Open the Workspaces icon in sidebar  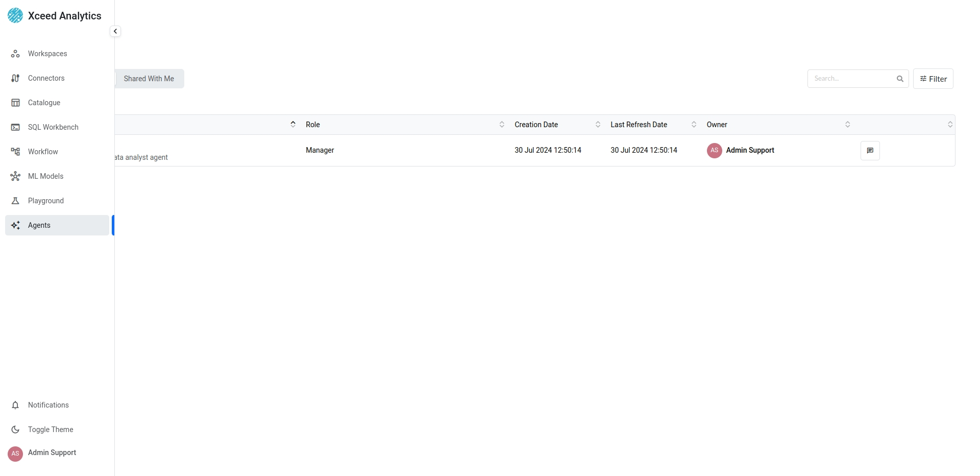15,54
